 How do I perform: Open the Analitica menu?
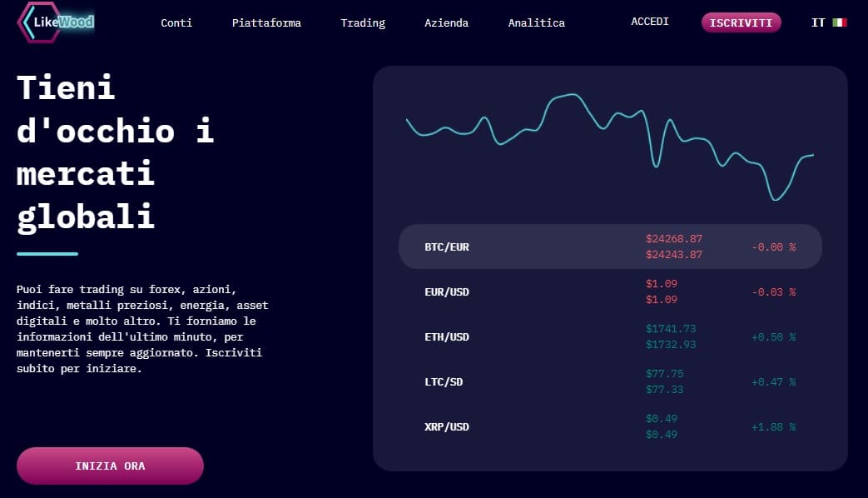point(536,23)
